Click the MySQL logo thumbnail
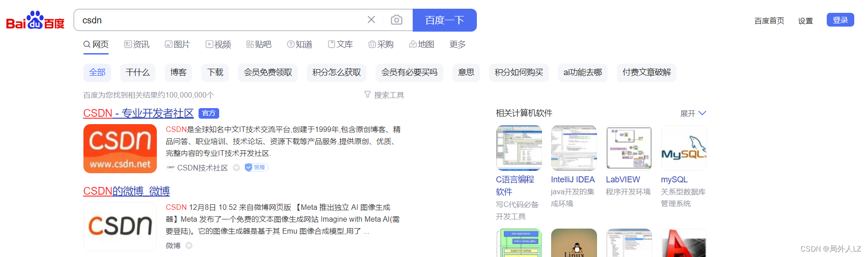 [x=684, y=148]
